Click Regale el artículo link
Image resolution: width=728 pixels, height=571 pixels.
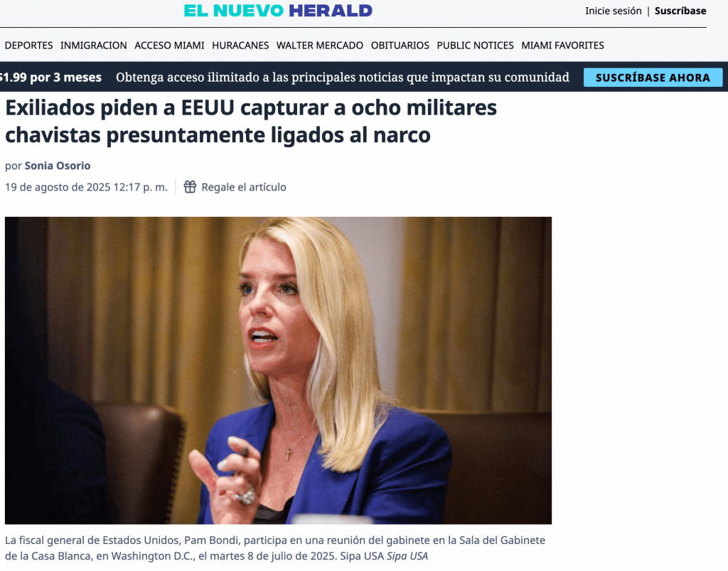[244, 187]
